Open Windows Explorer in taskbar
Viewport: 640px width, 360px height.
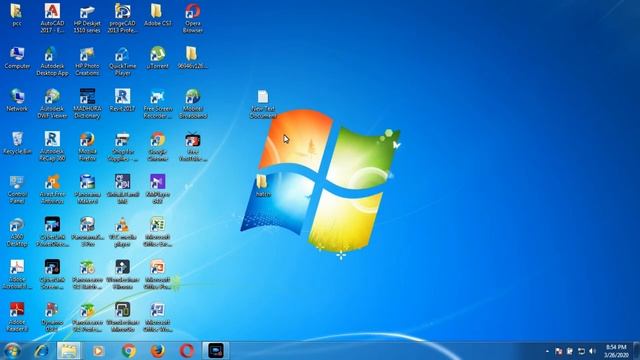click(x=69, y=351)
